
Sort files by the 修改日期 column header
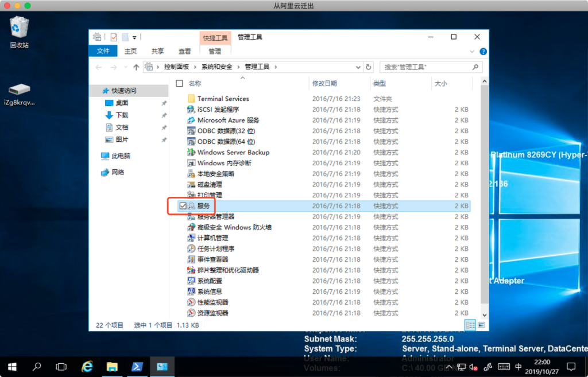click(x=324, y=84)
